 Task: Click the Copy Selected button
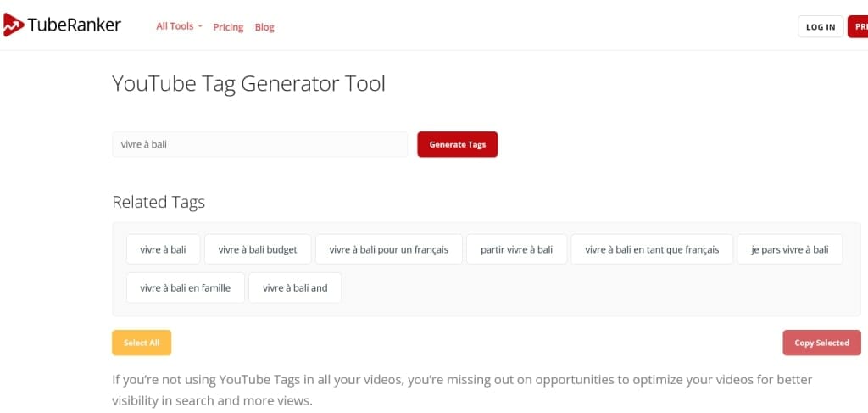[821, 343]
